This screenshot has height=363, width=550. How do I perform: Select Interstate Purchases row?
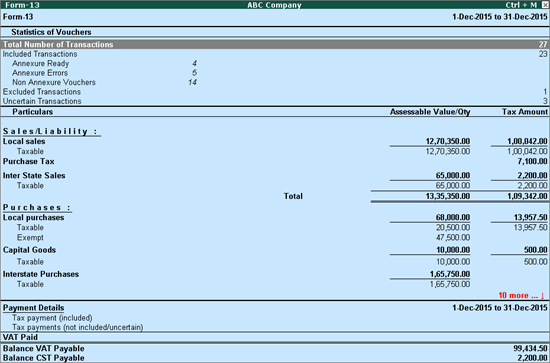pos(275,274)
